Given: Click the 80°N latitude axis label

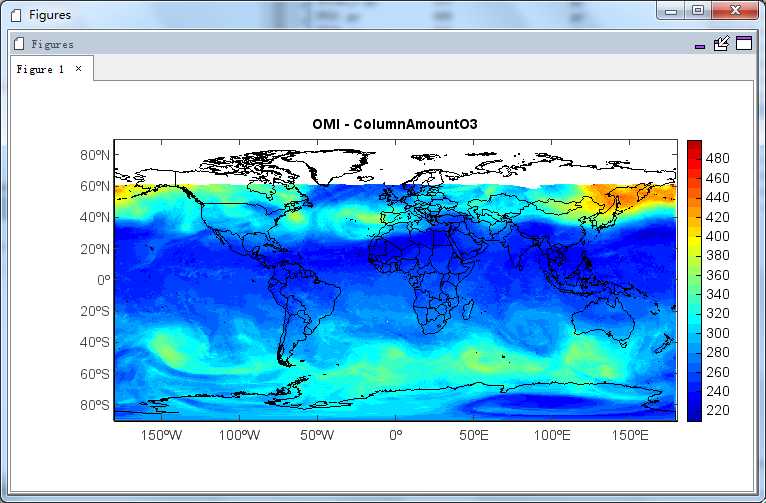Looking at the screenshot, I should (x=95, y=155).
